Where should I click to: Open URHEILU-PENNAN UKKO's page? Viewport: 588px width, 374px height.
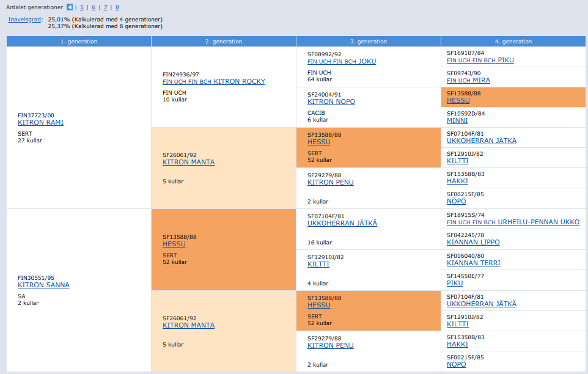(512, 222)
